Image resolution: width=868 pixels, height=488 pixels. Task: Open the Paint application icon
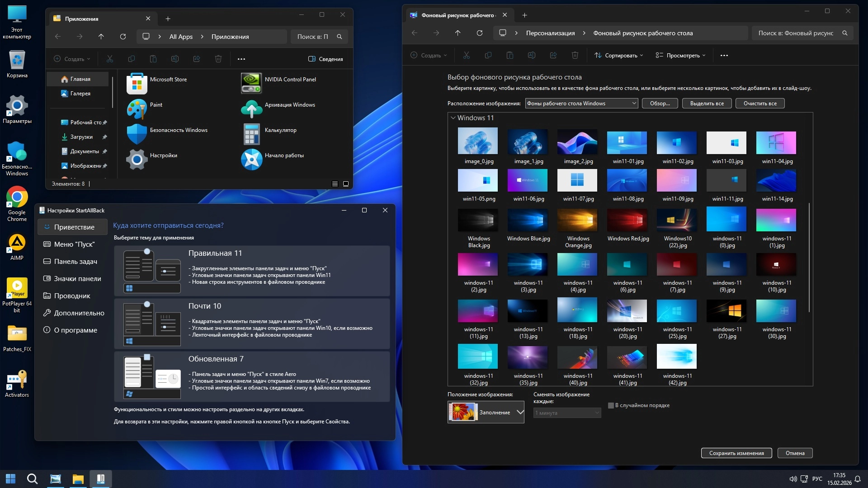point(137,109)
